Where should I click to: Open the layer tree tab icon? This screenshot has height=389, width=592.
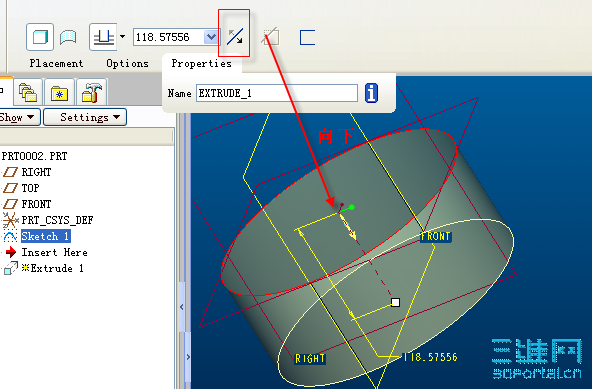pos(28,92)
